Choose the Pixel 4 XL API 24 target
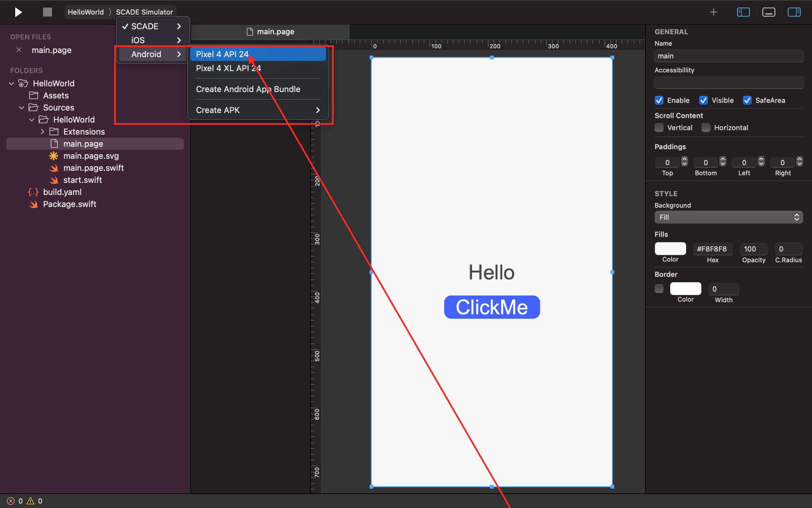The image size is (812, 508). coord(258,68)
